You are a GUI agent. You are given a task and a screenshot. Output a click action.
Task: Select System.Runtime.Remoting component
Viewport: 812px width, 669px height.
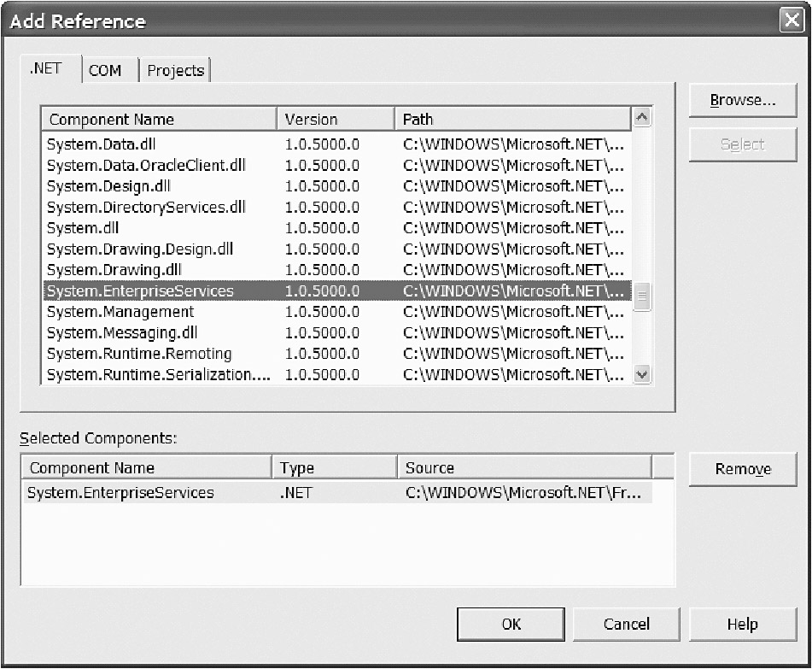pos(139,354)
